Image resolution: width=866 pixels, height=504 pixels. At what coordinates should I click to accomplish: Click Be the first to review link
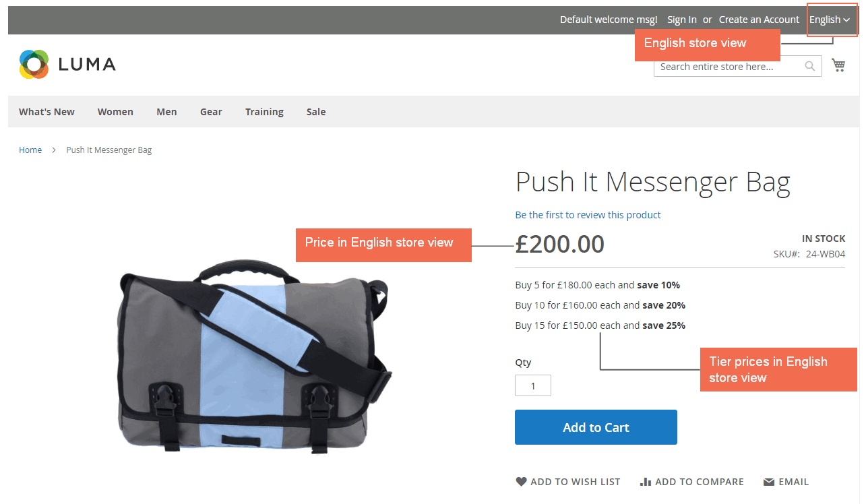coord(588,215)
